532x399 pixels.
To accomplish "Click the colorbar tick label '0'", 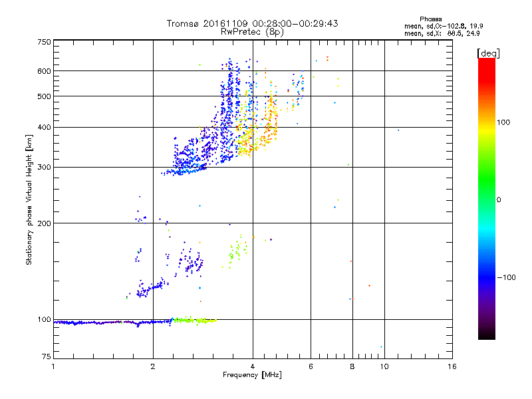I will (x=499, y=200).
